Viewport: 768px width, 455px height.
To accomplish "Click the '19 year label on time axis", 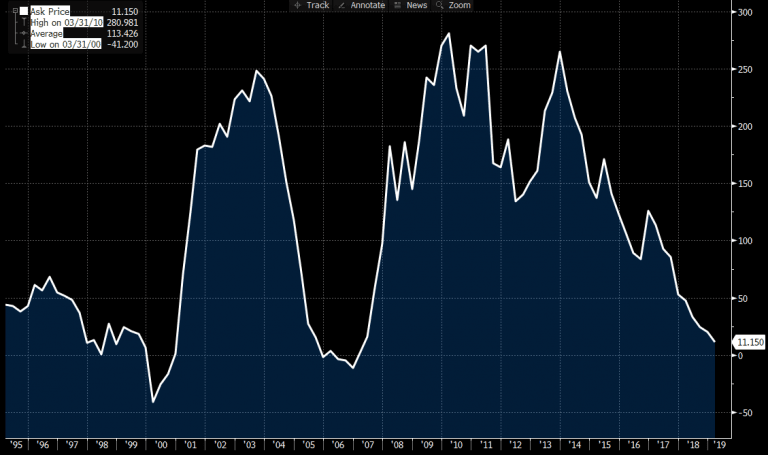I will 722,443.
